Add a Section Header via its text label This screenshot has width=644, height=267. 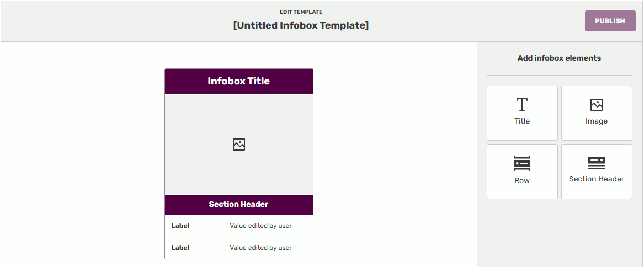[x=597, y=179]
